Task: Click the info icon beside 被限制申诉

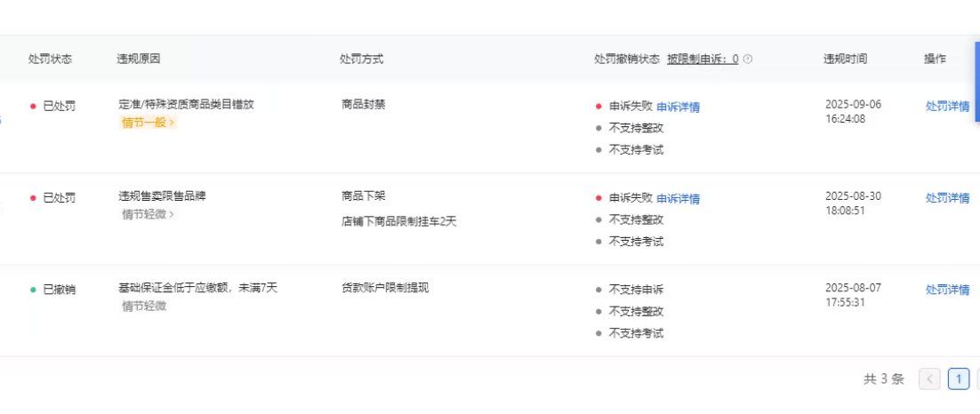Action: pyautogui.click(x=748, y=60)
